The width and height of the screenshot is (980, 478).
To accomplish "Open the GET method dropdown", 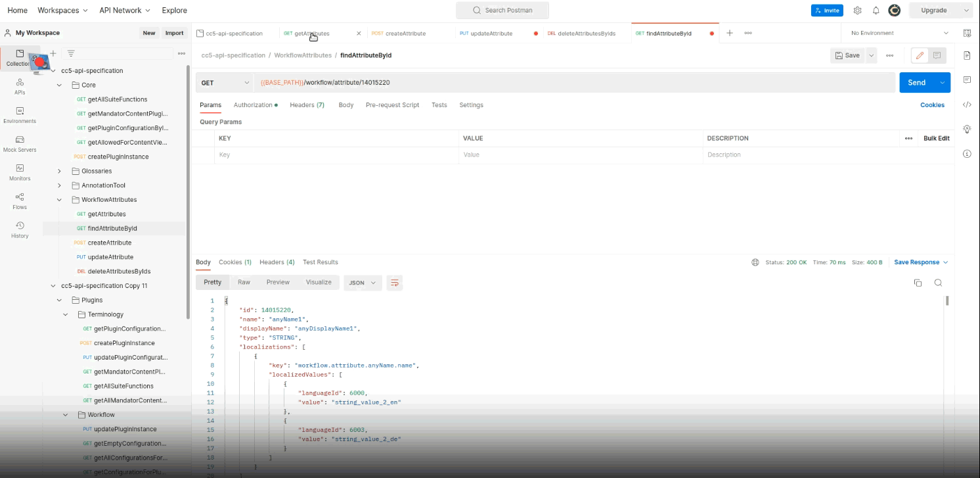I will click(225, 83).
